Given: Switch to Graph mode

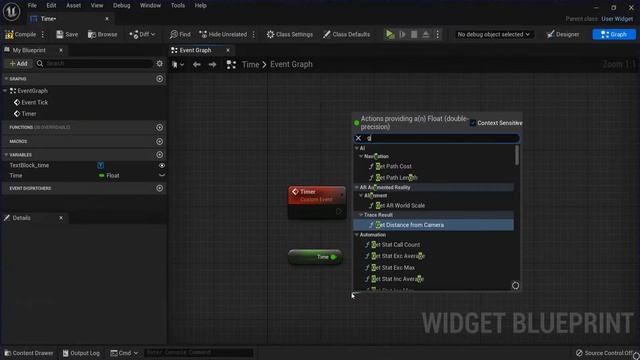Looking at the screenshot, I should [613, 35].
